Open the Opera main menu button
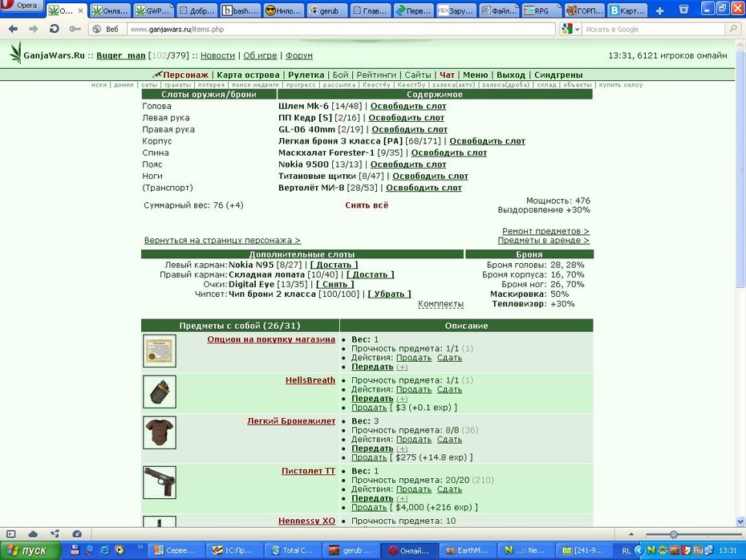 [22, 6]
